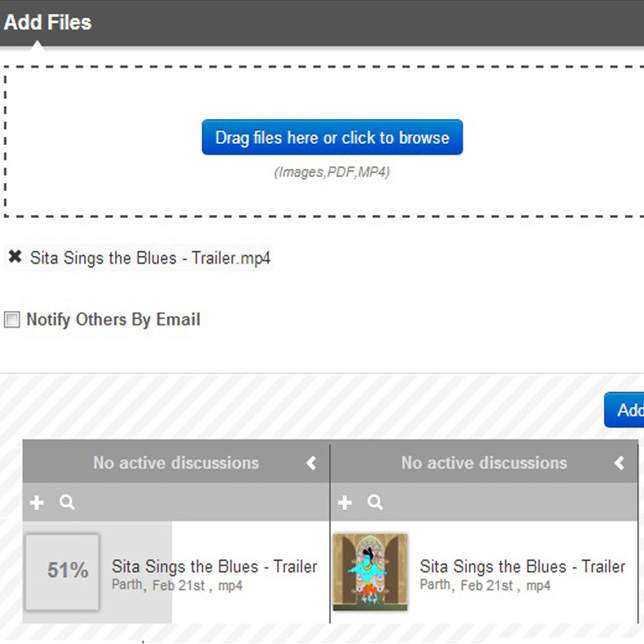Click the 51% upload progress thumbnail
The width and height of the screenshot is (644, 644).
coord(63,572)
